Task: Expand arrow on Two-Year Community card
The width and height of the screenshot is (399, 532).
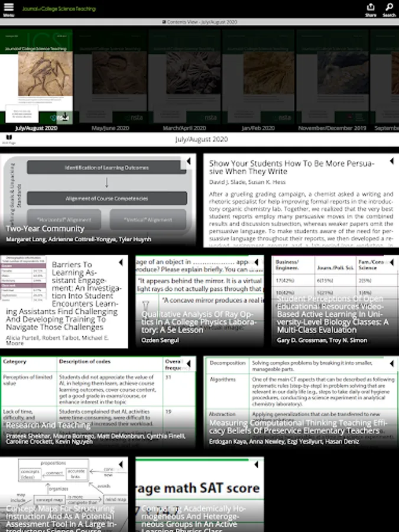Action: 189,161
